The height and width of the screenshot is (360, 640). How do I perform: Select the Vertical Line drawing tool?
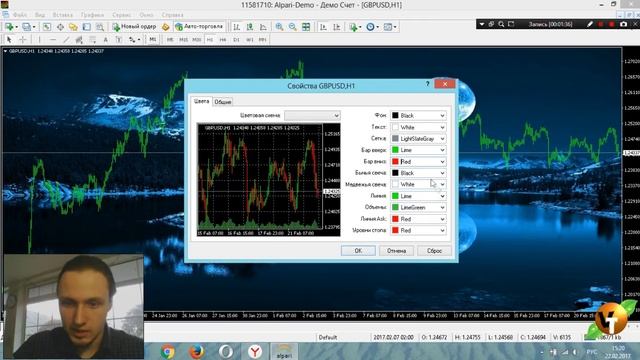[40, 40]
